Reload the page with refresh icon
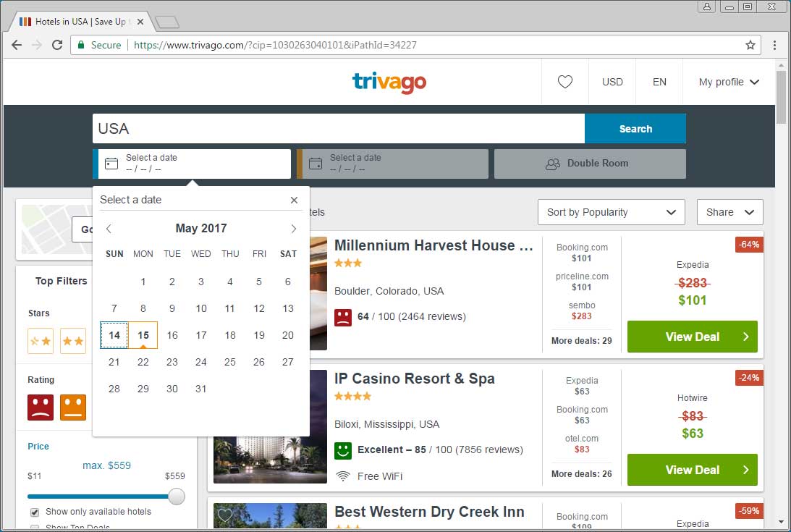The width and height of the screenshot is (791, 532). 57,45
